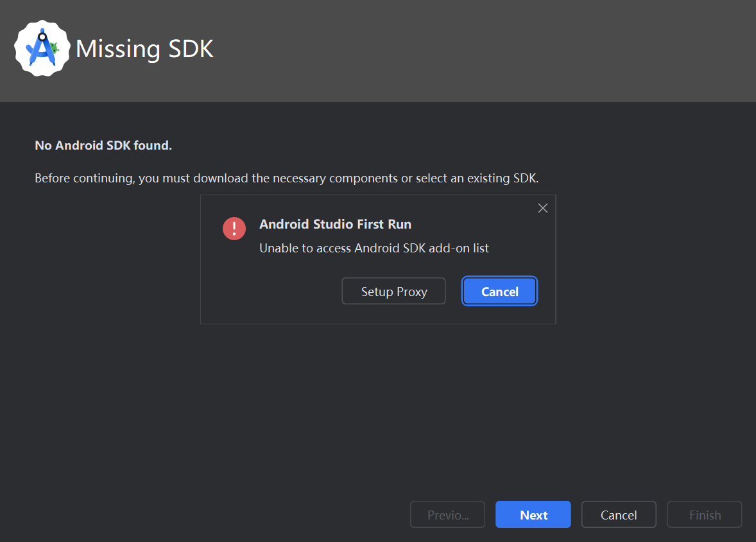The image size is (756, 542).
Task: Open the Setup Proxy settings
Action: [x=394, y=291]
